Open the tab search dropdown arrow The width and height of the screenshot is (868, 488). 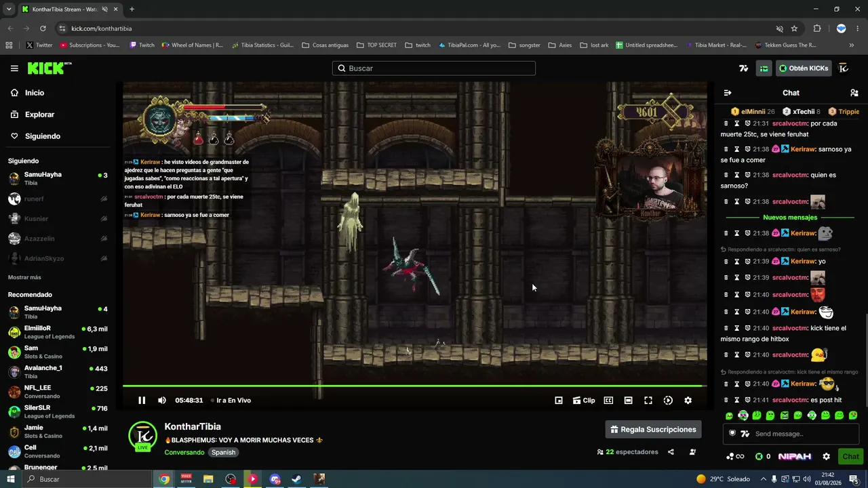pos(9,9)
